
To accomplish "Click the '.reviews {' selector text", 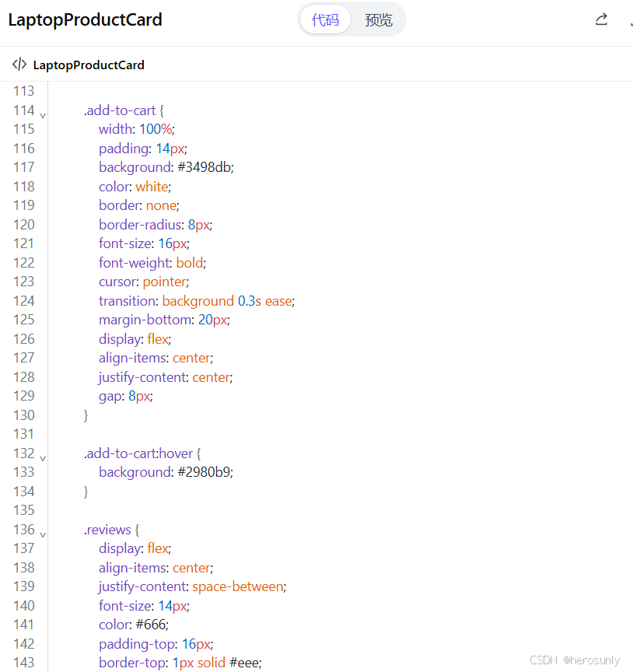I will 111,530.
